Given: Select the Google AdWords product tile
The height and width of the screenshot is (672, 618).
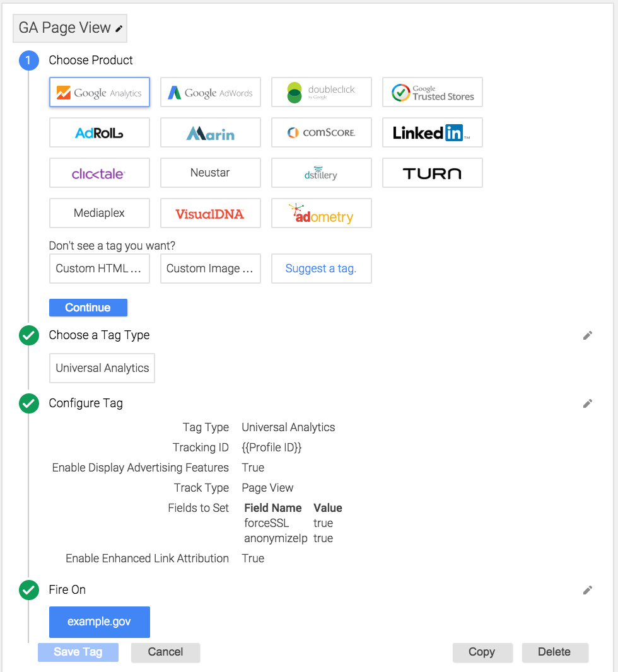Looking at the screenshot, I should click(211, 92).
